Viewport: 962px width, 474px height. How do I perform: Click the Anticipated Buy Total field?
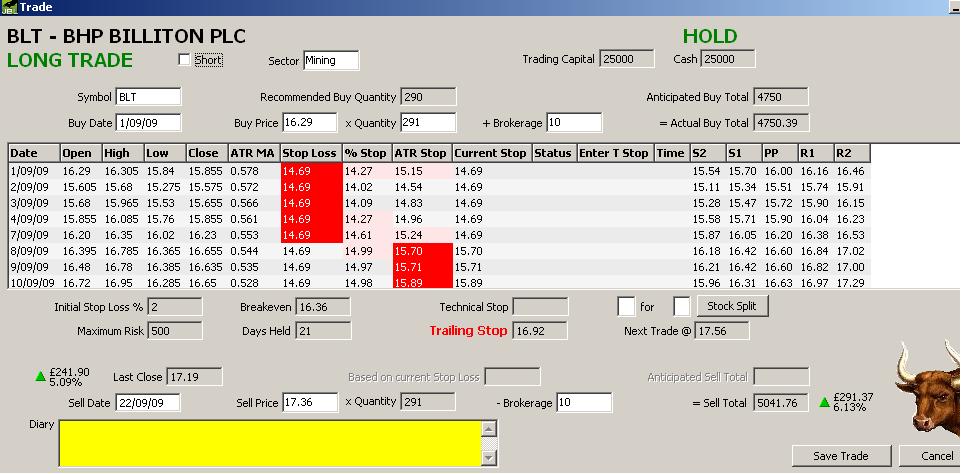(x=781, y=97)
